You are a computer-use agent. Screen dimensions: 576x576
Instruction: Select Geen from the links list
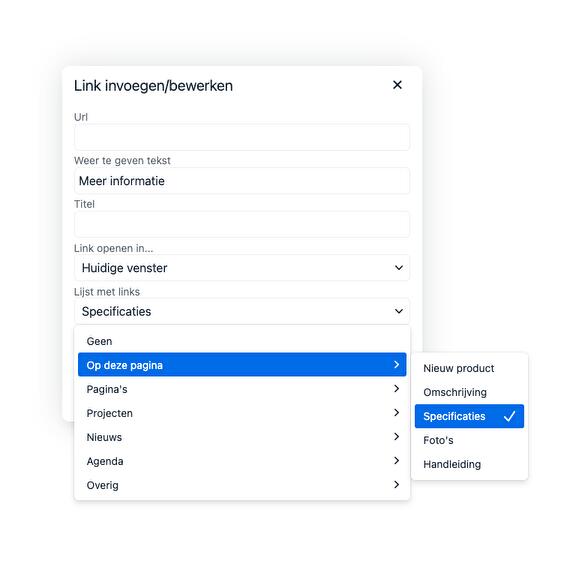pos(242,341)
